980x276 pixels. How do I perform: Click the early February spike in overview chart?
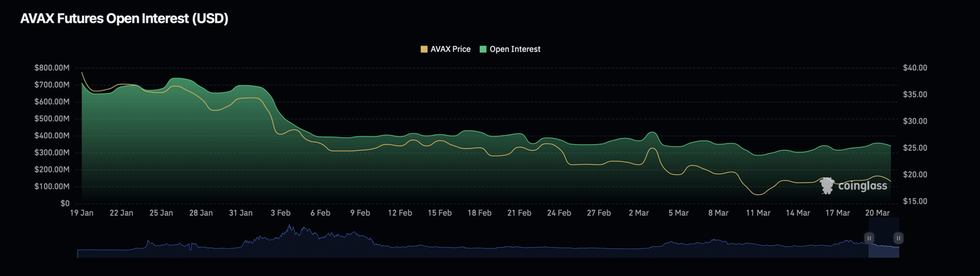pyautogui.click(x=289, y=232)
